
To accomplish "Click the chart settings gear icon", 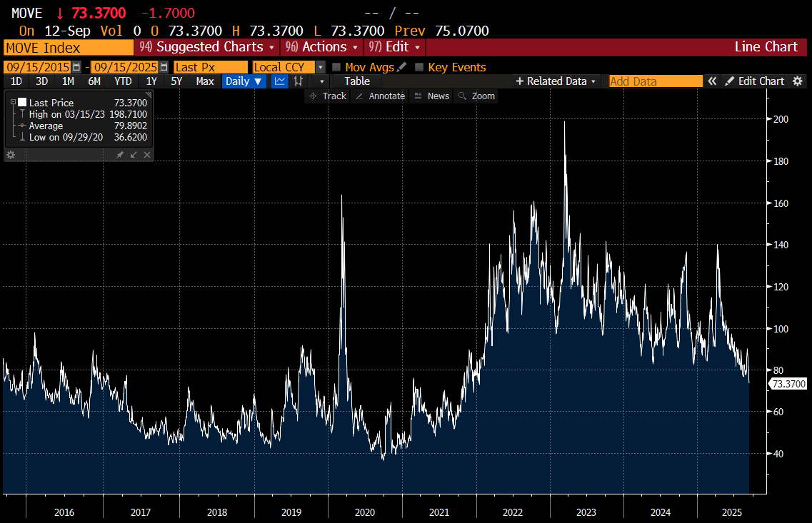I will (798, 81).
